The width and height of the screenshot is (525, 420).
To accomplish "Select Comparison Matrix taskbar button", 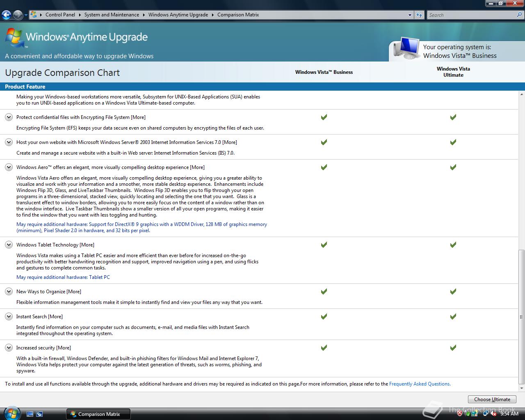I will click(x=98, y=414).
